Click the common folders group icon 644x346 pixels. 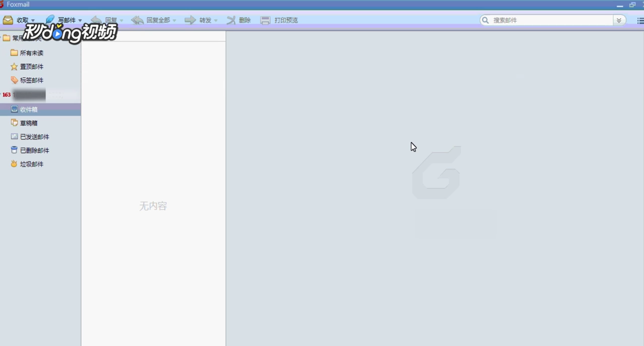pos(7,38)
